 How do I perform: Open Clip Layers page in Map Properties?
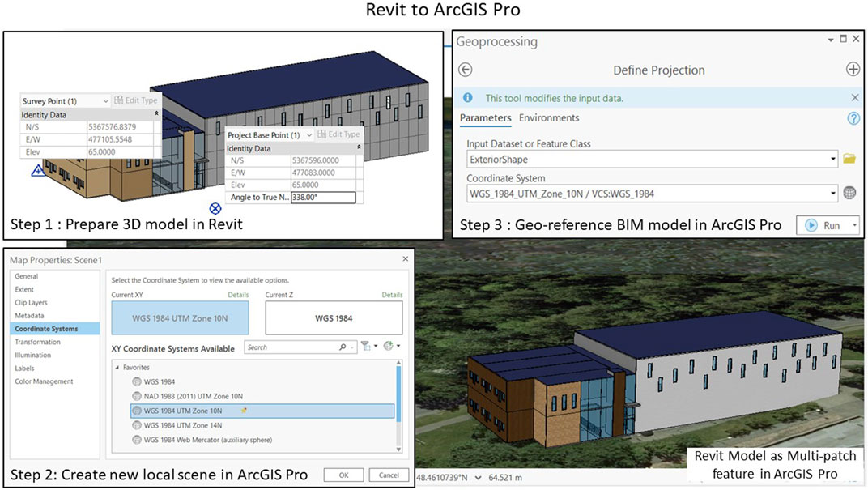(x=31, y=302)
